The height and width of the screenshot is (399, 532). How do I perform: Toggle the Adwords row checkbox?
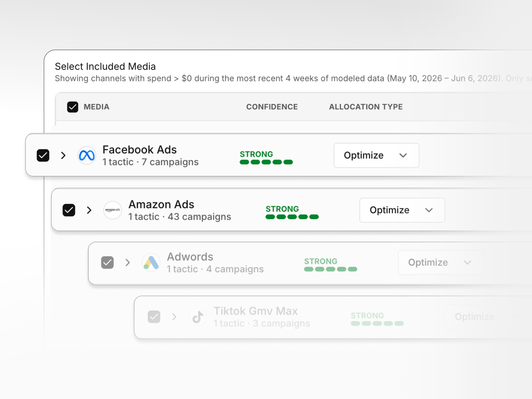click(x=108, y=263)
